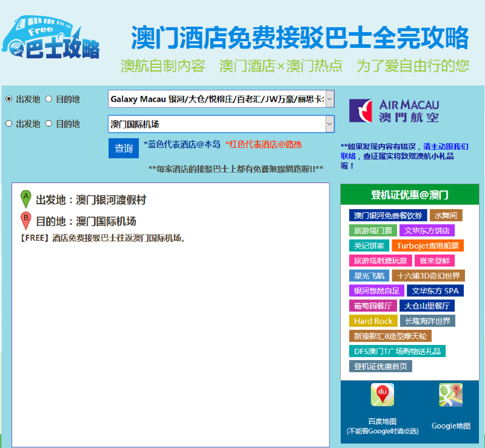Select 目的地 radio in first row

coord(48,99)
